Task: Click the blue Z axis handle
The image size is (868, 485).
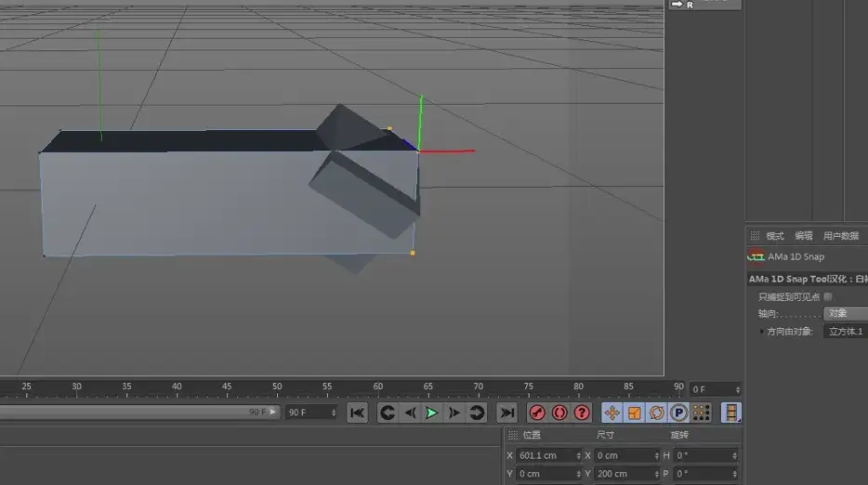Action: pyautogui.click(x=410, y=143)
